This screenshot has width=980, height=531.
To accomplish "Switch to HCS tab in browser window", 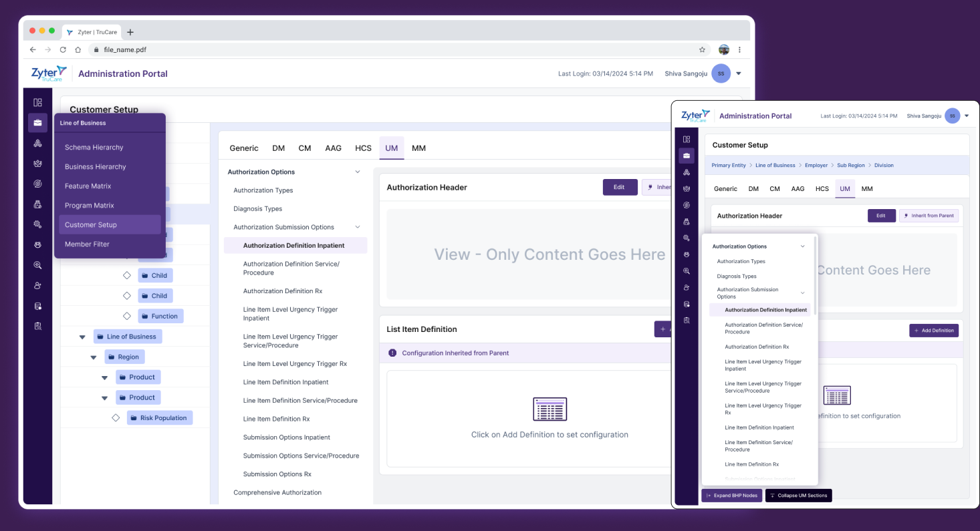I will [x=363, y=148].
